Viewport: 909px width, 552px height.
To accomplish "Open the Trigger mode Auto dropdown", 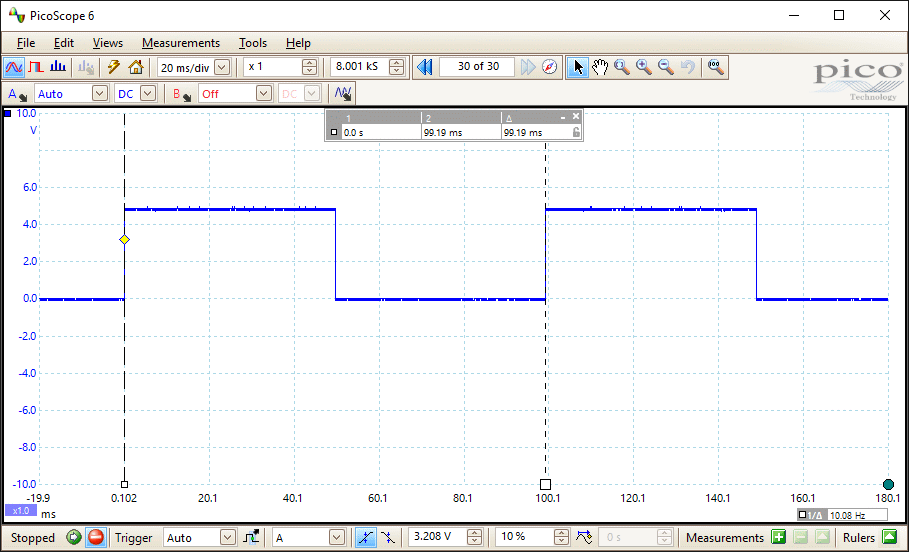I will click(x=227, y=537).
